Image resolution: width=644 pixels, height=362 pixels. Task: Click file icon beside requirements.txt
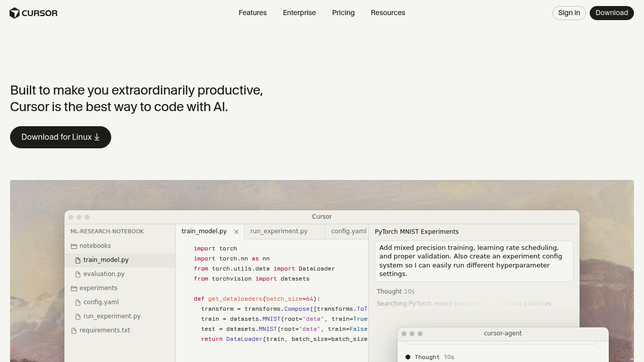click(x=74, y=330)
